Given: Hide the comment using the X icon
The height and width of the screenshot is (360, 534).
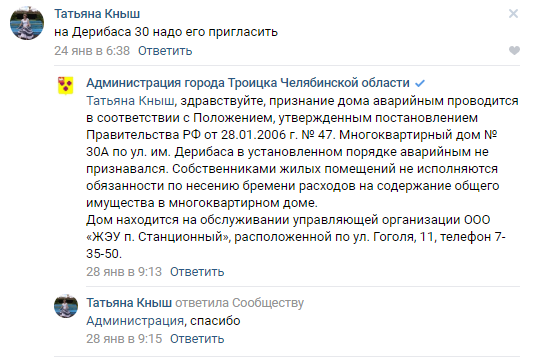Looking at the screenshot, I should point(513,14).
